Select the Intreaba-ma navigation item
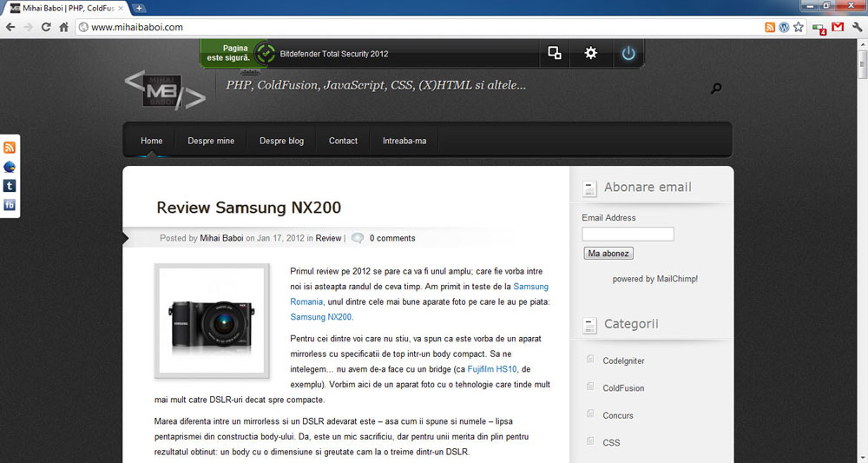Viewport: 868px width, 463px height. point(404,141)
